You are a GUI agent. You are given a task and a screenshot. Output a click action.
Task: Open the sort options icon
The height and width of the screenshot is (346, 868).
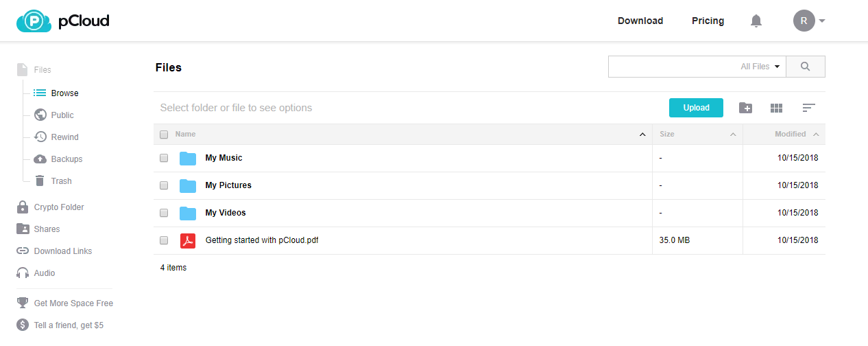808,108
